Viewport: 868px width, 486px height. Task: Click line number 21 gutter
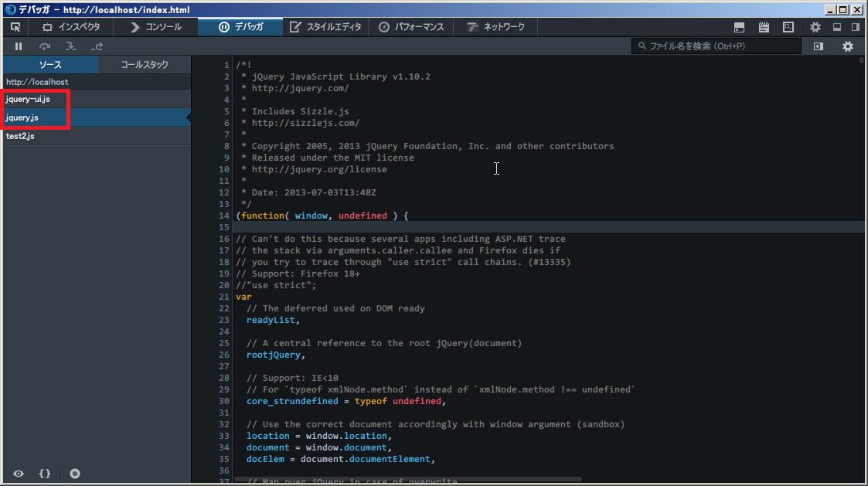coord(223,297)
